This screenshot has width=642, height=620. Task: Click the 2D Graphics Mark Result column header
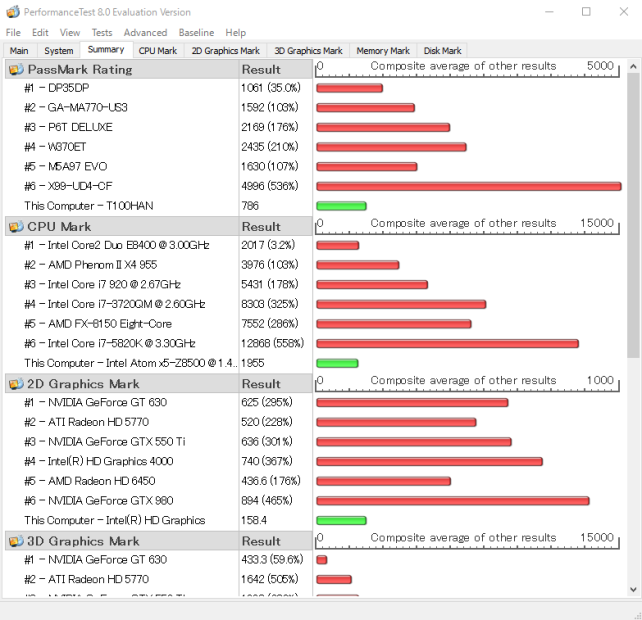click(x=276, y=384)
